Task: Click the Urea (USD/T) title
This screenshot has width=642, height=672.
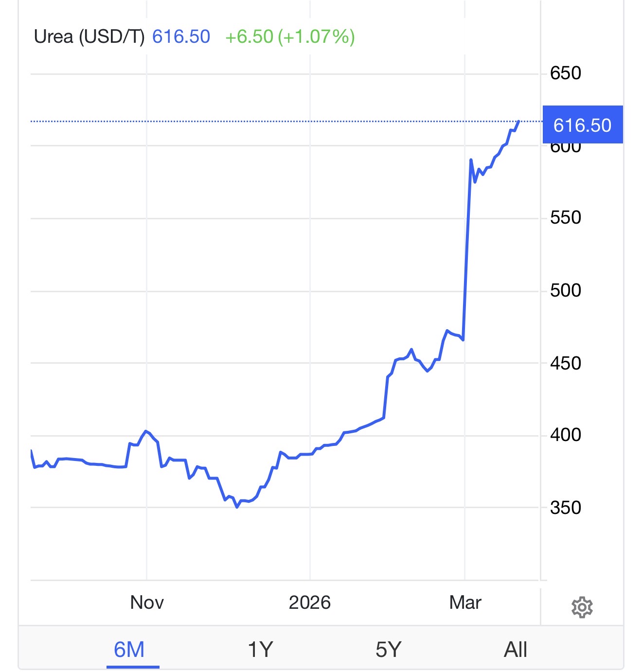Action: 89,37
